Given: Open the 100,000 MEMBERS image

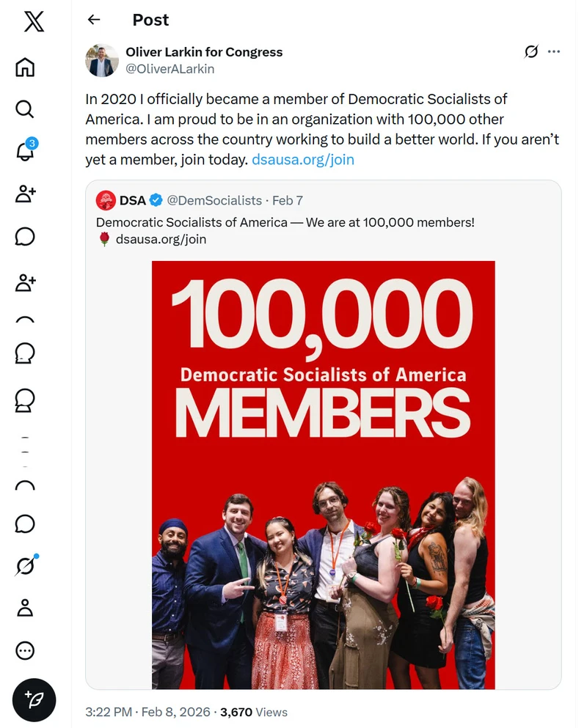Looking at the screenshot, I should coord(324,474).
